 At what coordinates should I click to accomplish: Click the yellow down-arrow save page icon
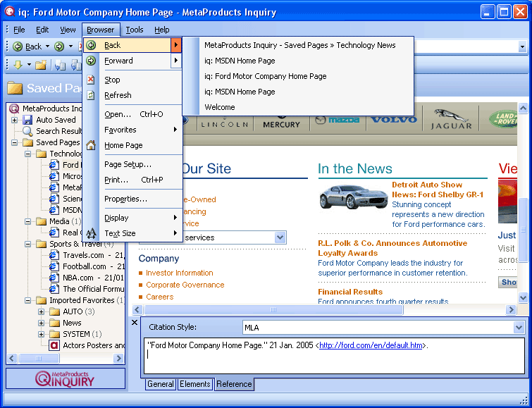pyautogui.click(x=18, y=65)
